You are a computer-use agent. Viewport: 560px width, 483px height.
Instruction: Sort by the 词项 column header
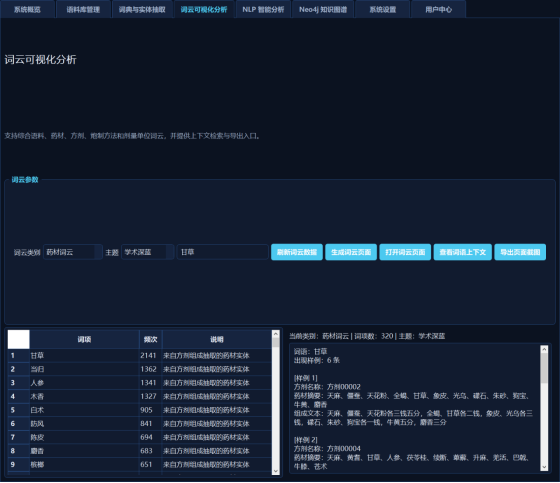(x=84, y=339)
